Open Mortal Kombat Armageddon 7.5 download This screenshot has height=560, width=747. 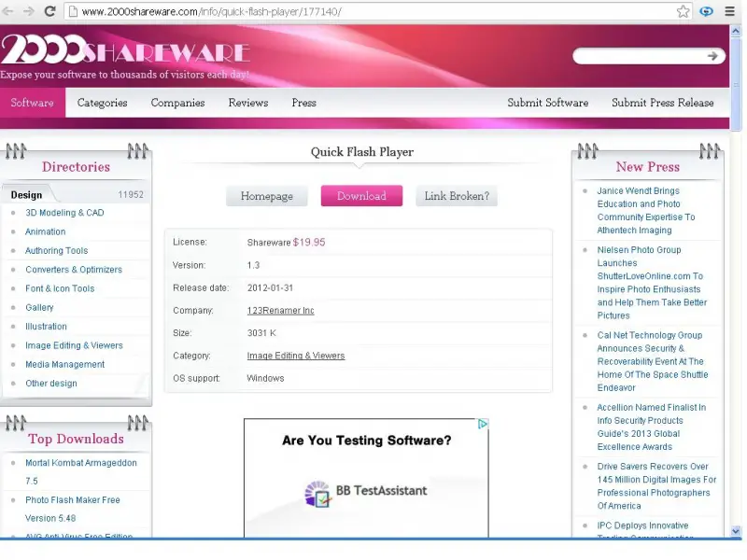click(81, 472)
